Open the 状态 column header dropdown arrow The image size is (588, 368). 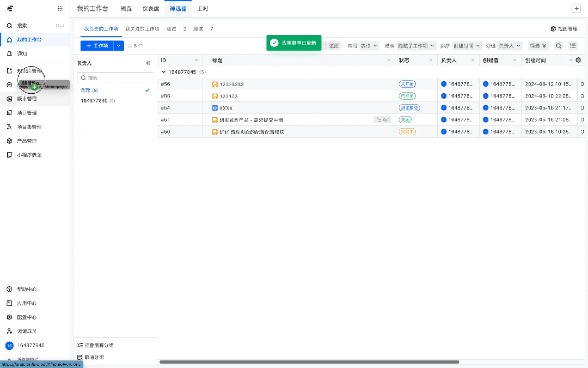(431, 61)
